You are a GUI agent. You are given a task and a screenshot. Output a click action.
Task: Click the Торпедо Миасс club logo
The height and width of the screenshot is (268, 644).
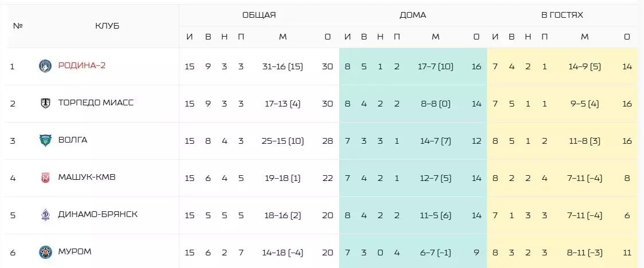(x=45, y=103)
